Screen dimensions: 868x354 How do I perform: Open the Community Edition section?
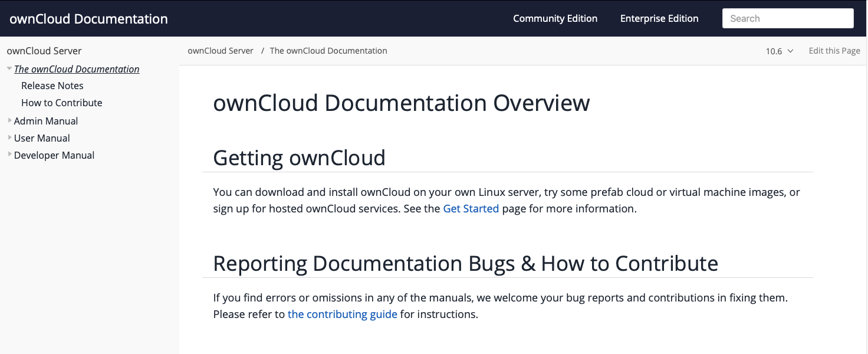point(555,18)
